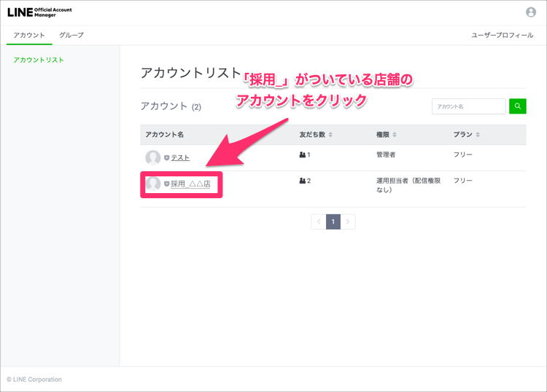The width and height of the screenshot is (547, 392).
Task: Select page 1 in pagination
Action: point(333,222)
